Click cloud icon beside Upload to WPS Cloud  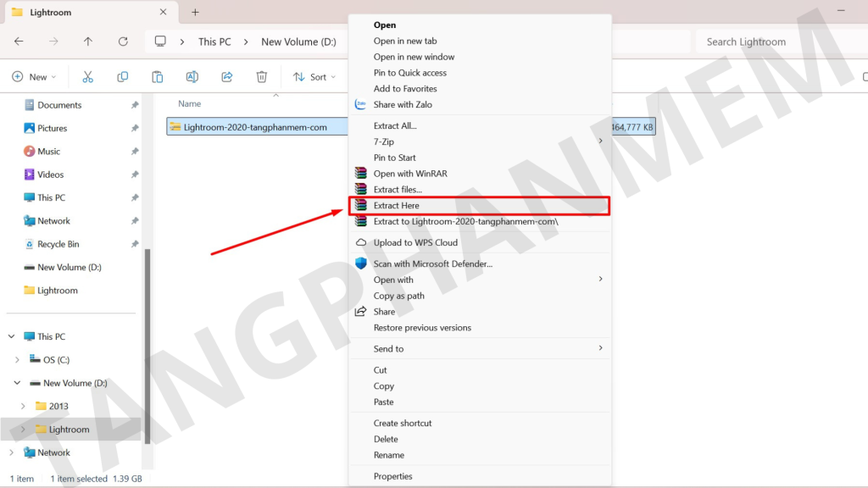coord(361,242)
